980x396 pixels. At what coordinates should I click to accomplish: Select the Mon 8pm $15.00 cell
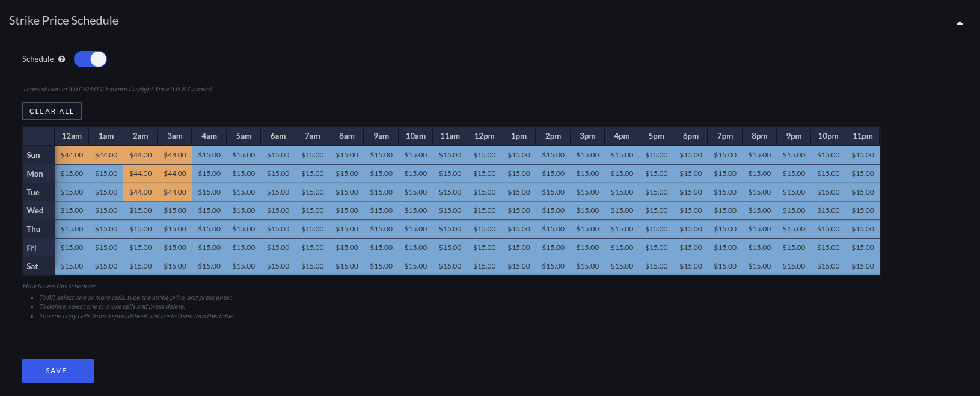tap(759, 174)
